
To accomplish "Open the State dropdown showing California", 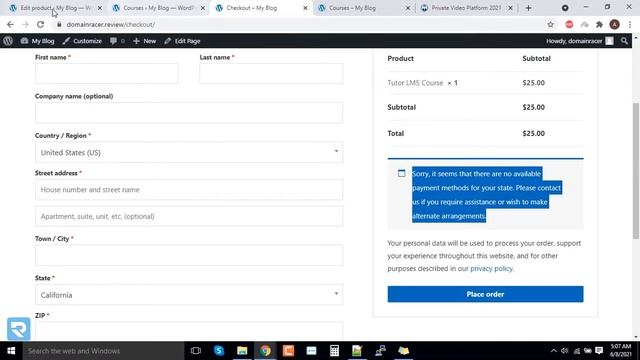I will coord(189,295).
